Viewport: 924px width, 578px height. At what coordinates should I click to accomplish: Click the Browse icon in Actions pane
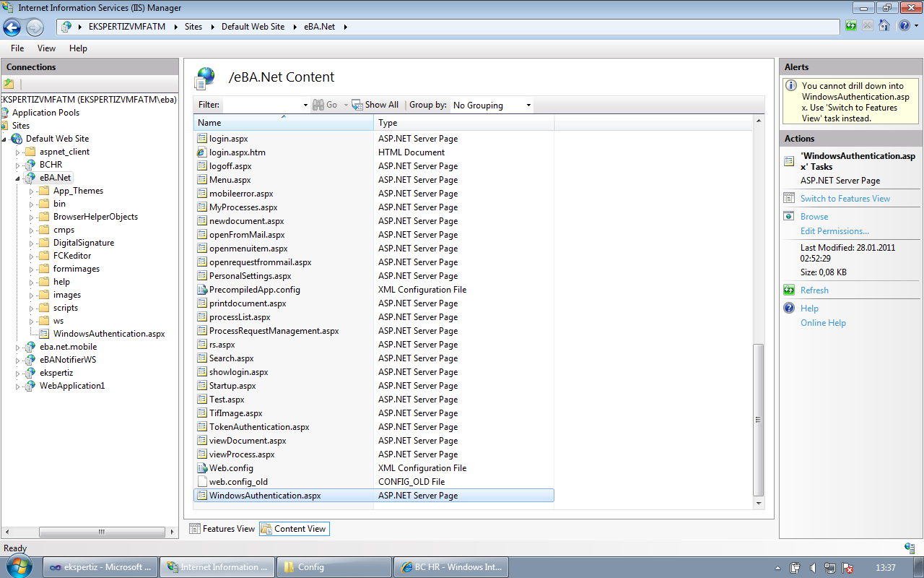click(x=789, y=217)
